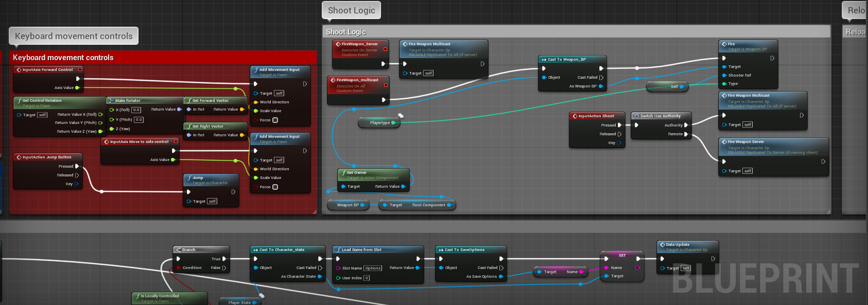The image size is (868, 305).
Task: Select the Cast To Weapon_BP node header
Action: pos(572,59)
